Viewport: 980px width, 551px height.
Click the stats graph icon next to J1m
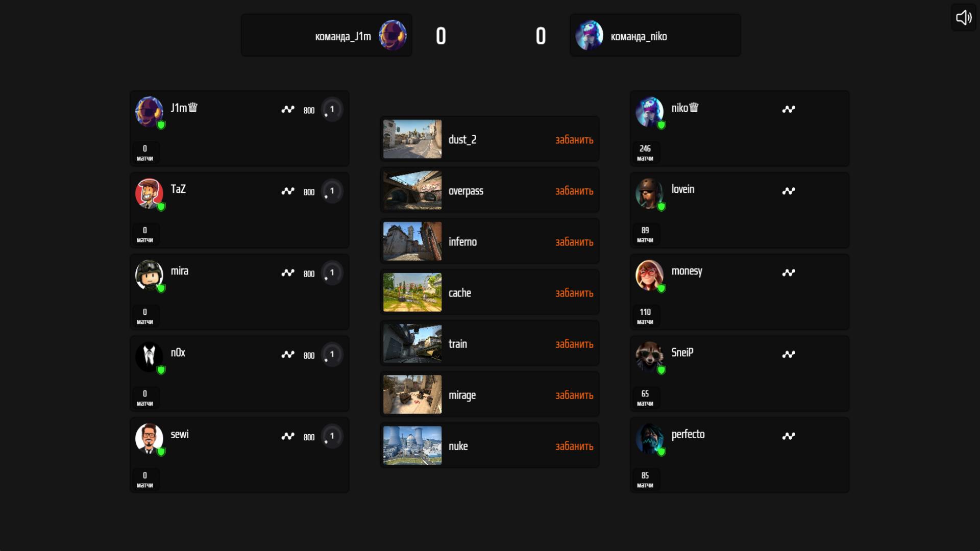tap(288, 109)
